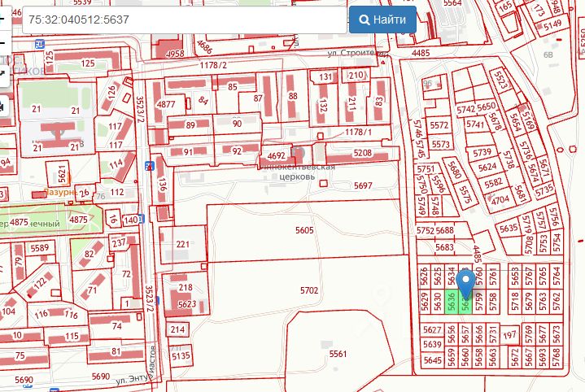Click the parcel labeled 5624
Image resolution: width=585 pixels, height=392 pixels.
click(x=487, y=167)
